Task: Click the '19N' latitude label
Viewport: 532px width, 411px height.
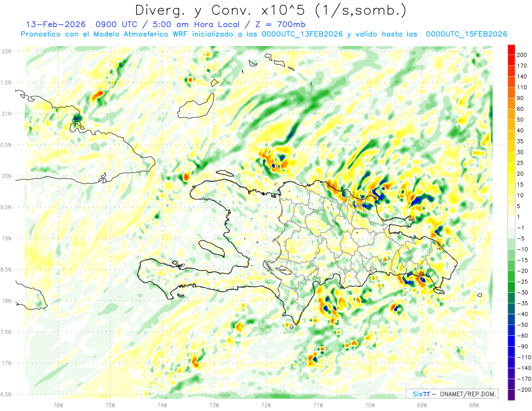Action: (x=7, y=239)
